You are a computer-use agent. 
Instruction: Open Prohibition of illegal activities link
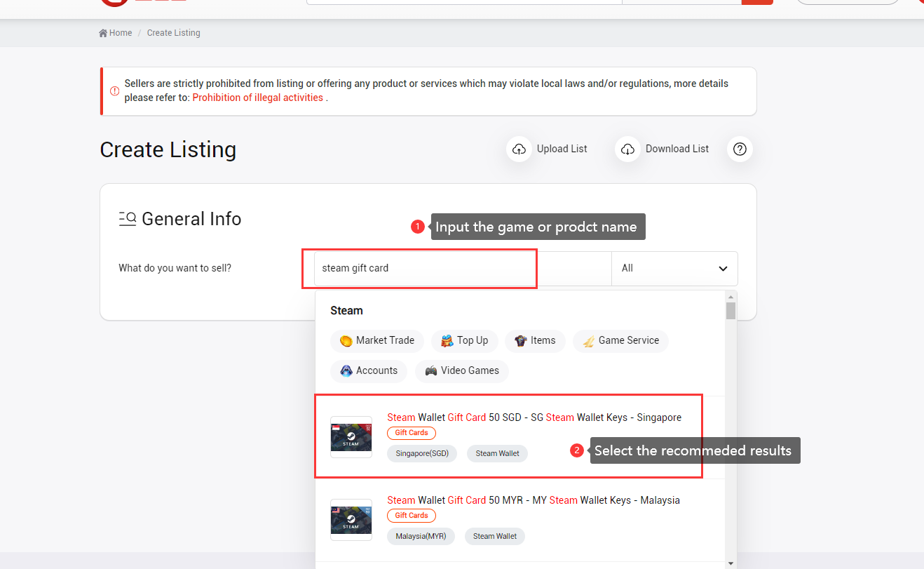click(257, 98)
